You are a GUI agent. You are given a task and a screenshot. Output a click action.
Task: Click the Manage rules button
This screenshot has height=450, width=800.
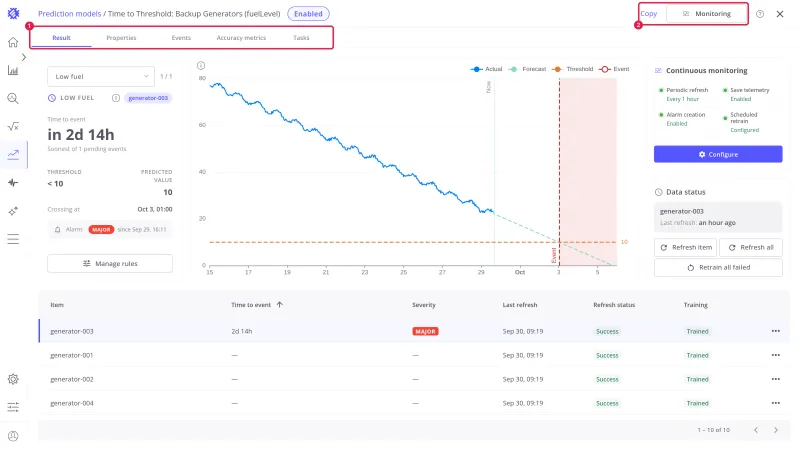pos(110,264)
